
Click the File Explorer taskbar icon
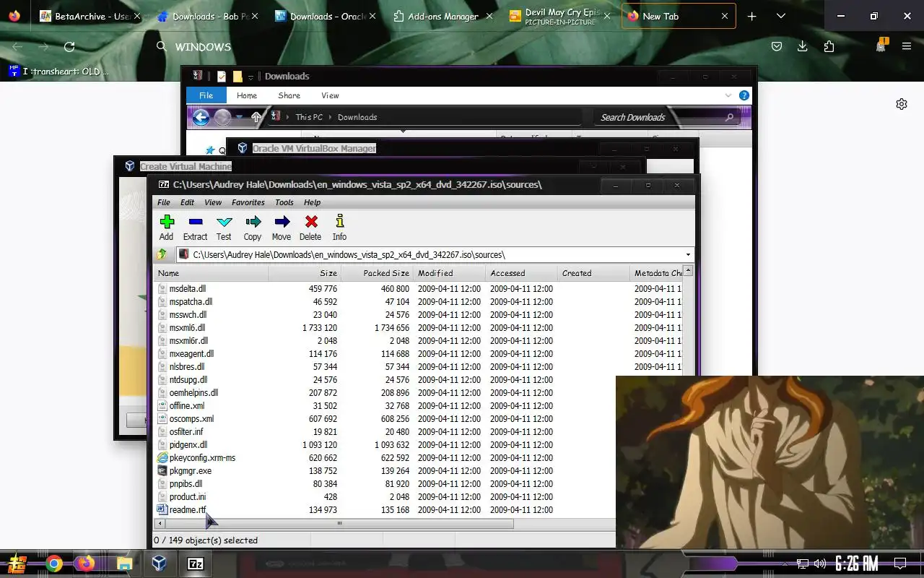click(x=124, y=564)
